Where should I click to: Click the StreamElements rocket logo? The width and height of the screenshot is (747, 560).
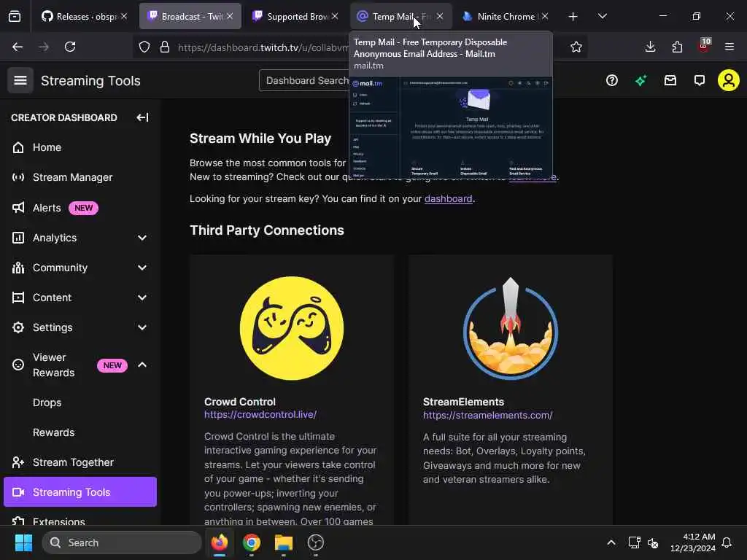[x=510, y=328]
